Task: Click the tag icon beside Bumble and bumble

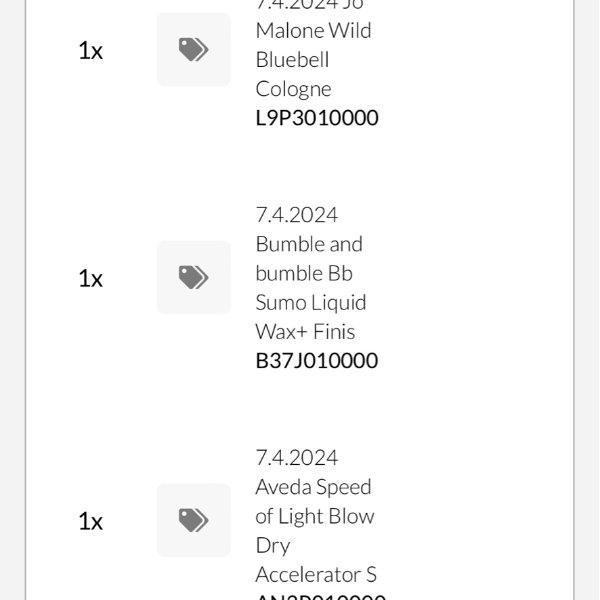Action: pos(193,277)
